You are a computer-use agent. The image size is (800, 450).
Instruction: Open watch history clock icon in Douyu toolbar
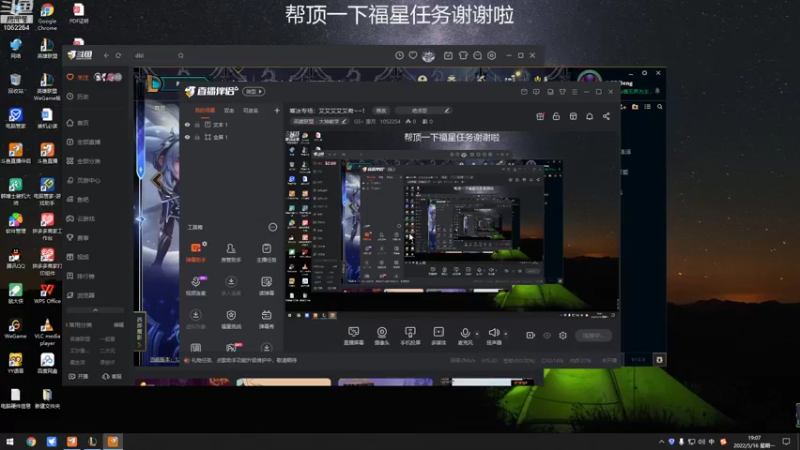pyautogui.click(x=399, y=55)
